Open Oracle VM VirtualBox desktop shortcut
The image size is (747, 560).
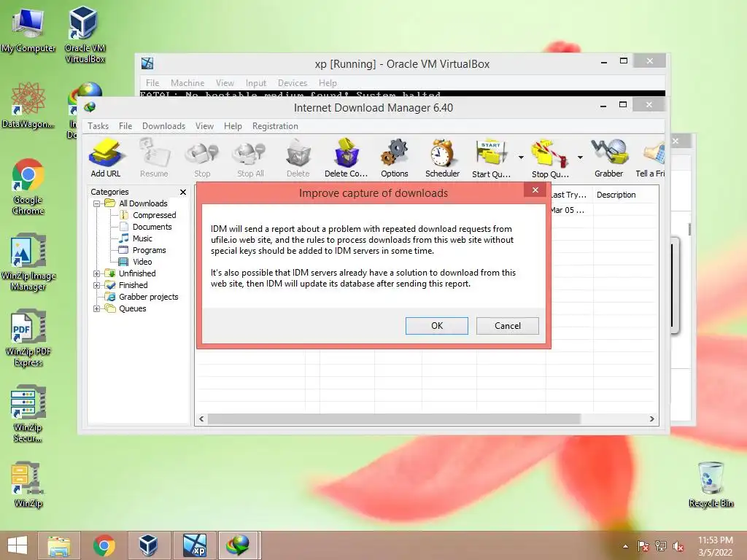tap(85, 34)
